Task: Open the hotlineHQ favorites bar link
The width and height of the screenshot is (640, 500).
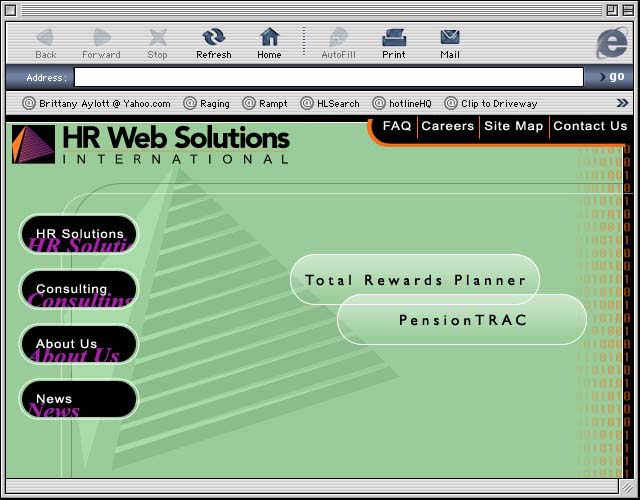Action: tap(402, 103)
